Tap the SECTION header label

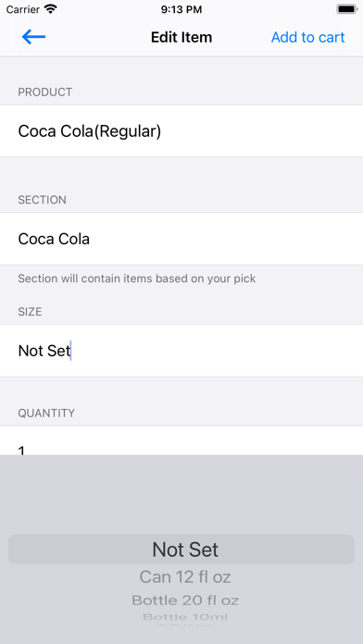[x=42, y=200]
